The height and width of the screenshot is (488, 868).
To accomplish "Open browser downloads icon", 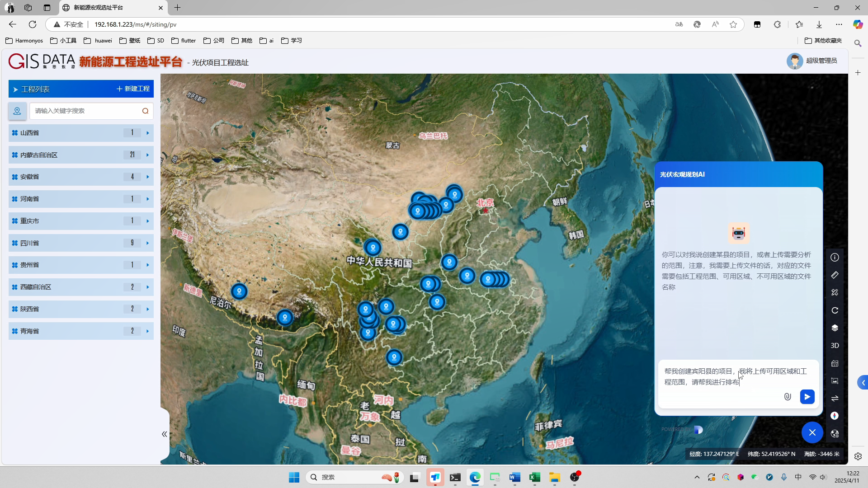I will [x=819, y=24].
